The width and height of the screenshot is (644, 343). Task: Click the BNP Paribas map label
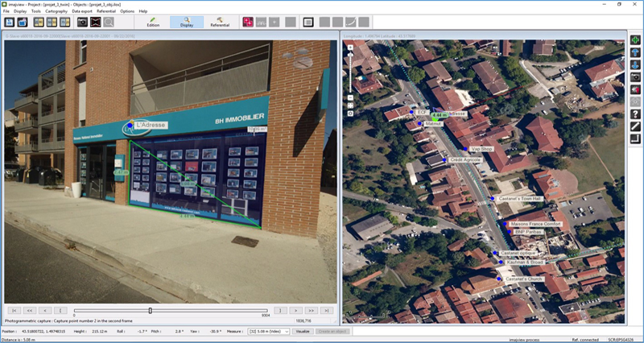pos(529,232)
